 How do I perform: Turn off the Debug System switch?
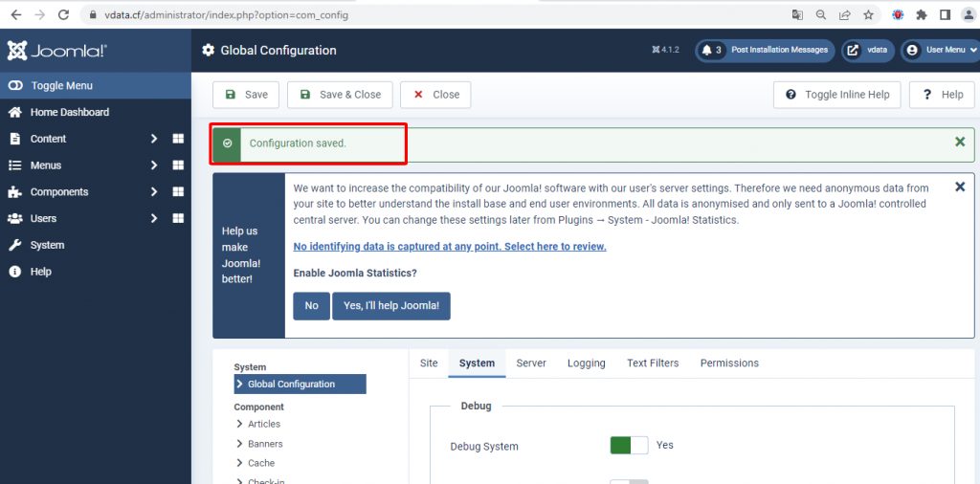click(629, 445)
